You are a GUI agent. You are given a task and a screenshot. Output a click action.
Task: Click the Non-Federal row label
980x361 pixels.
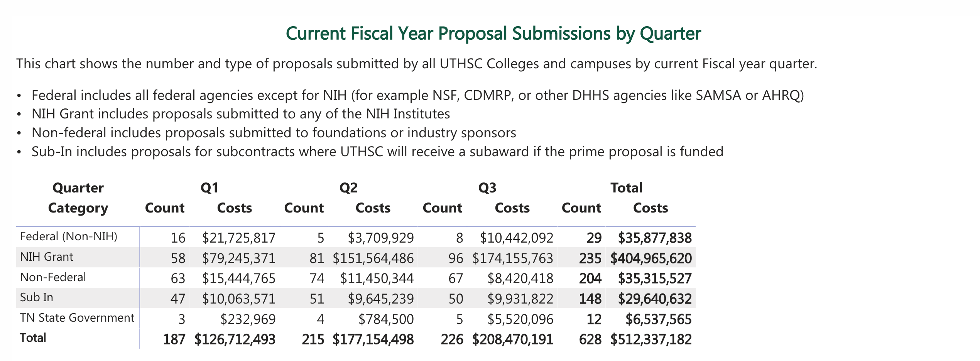tap(53, 277)
